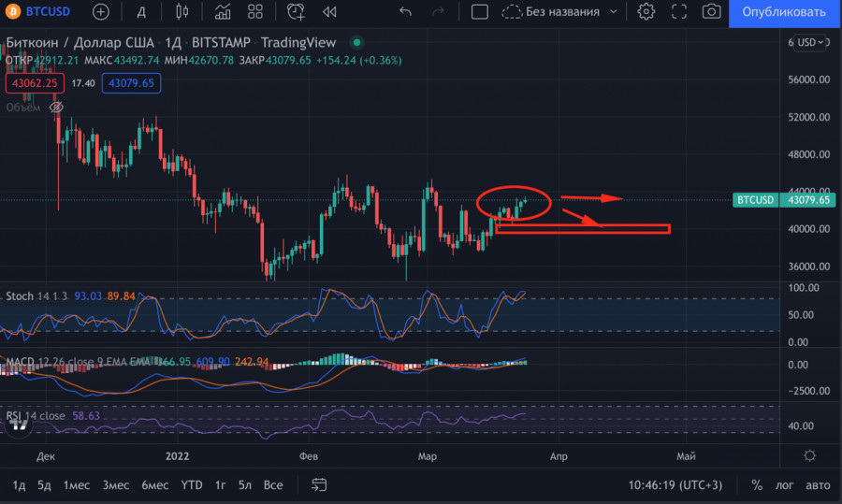Select the 1мес time range
The width and height of the screenshot is (842, 504).
(77, 485)
